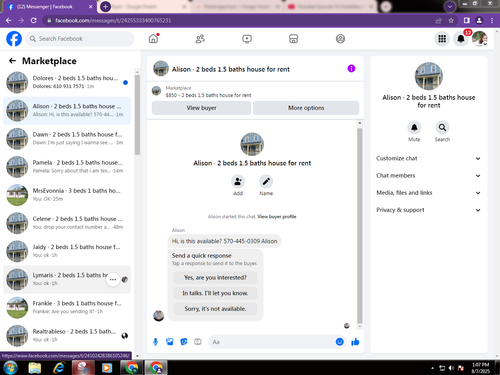Reload the page with the browser refresh icon

coord(34,20)
